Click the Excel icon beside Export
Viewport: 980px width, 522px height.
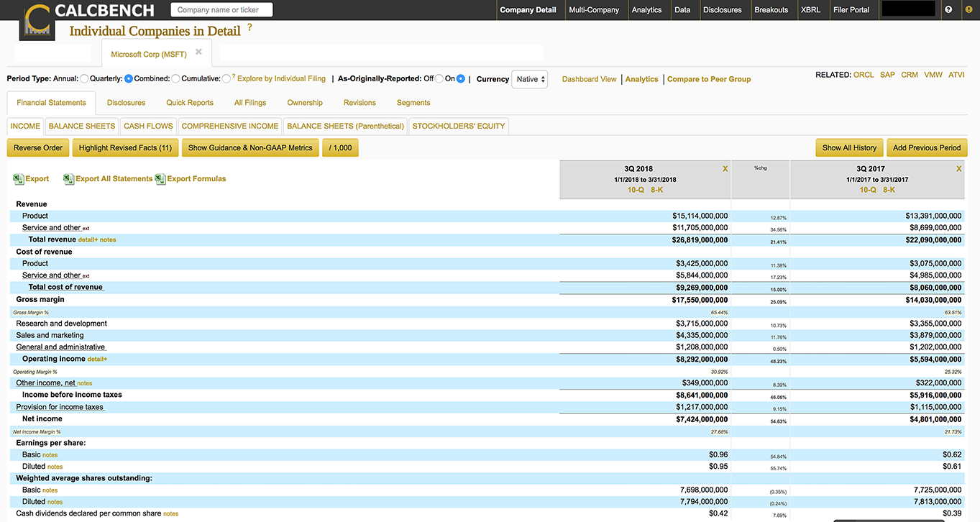click(19, 179)
